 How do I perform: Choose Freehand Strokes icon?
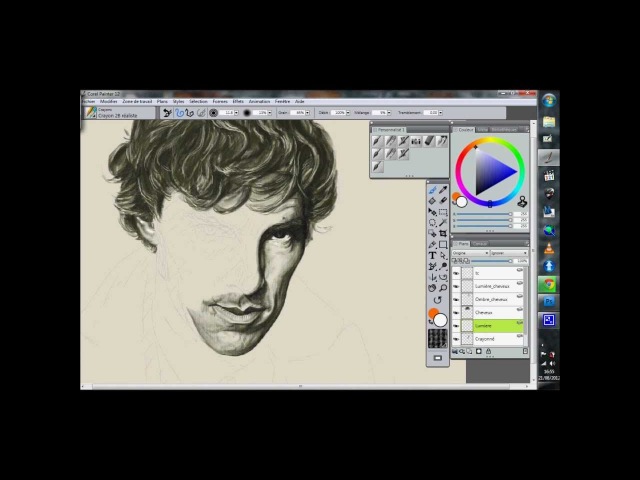179,113
